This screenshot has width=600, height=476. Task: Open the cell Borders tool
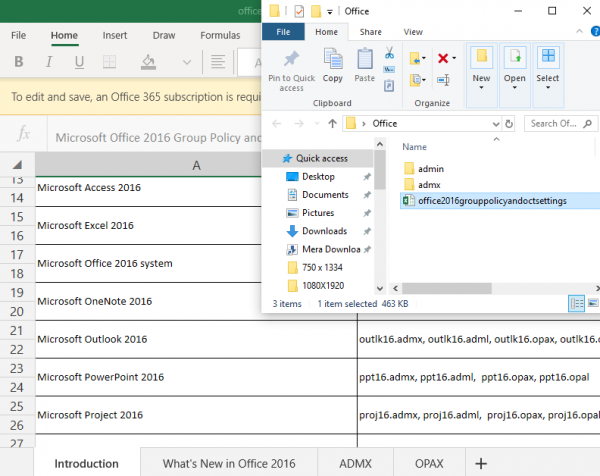pyautogui.click(x=109, y=63)
